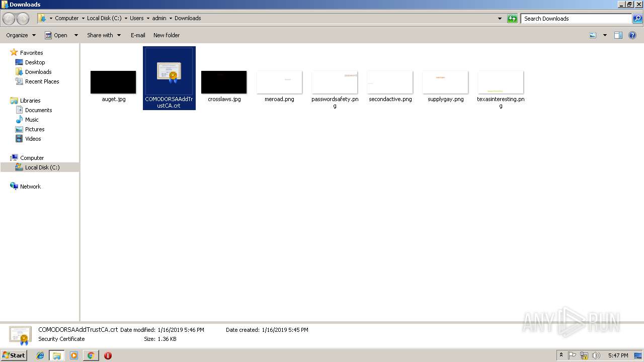Click Local Disk (C:) in breadcrumb
This screenshot has width=644, height=362.
(x=104, y=18)
